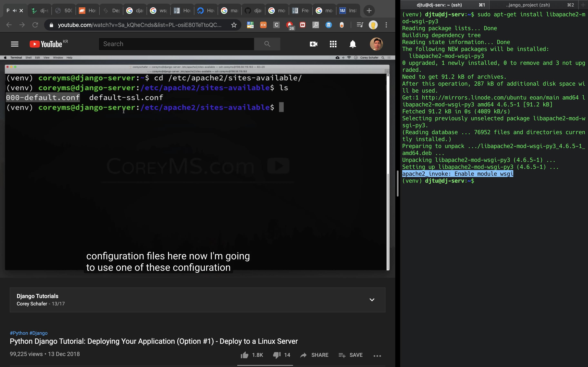Dislike the video with thumbs down
The height and width of the screenshot is (367, 588).
tap(277, 355)
